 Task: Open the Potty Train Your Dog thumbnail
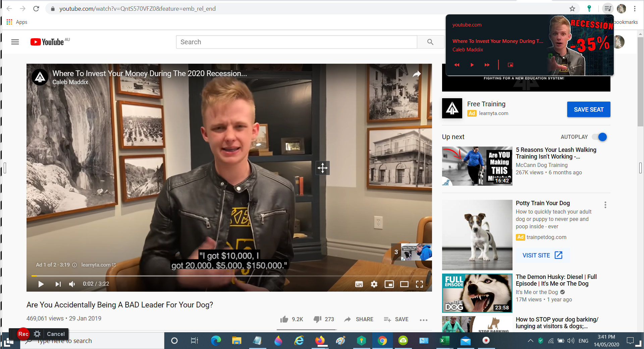pos(477,235)
